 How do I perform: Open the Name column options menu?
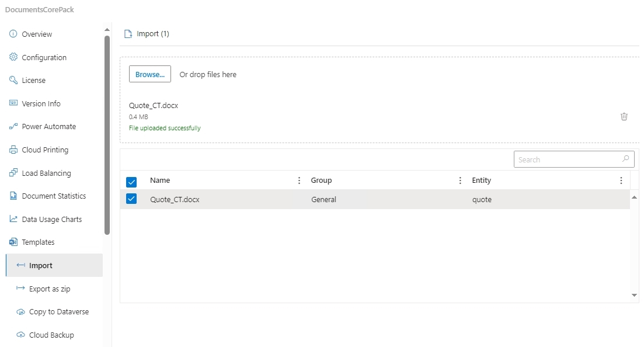click(x=299, y=181)
